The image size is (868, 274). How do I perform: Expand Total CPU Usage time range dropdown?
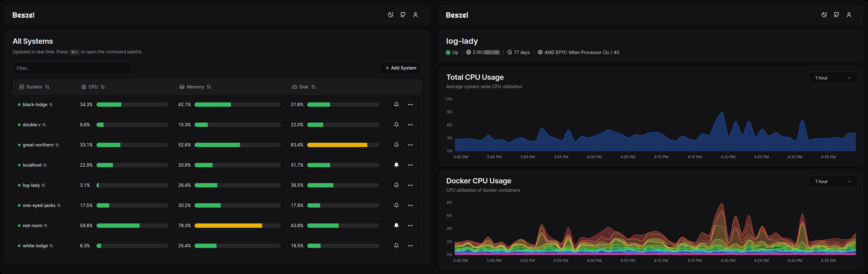[x=833, y=78]
